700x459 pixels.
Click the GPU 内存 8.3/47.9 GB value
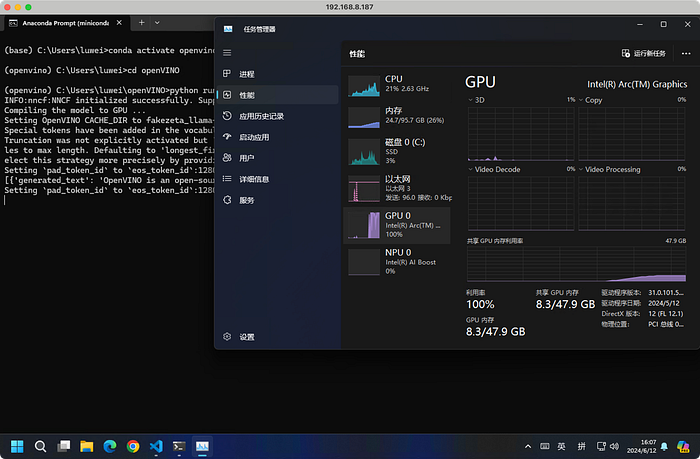tap(496, 332)
